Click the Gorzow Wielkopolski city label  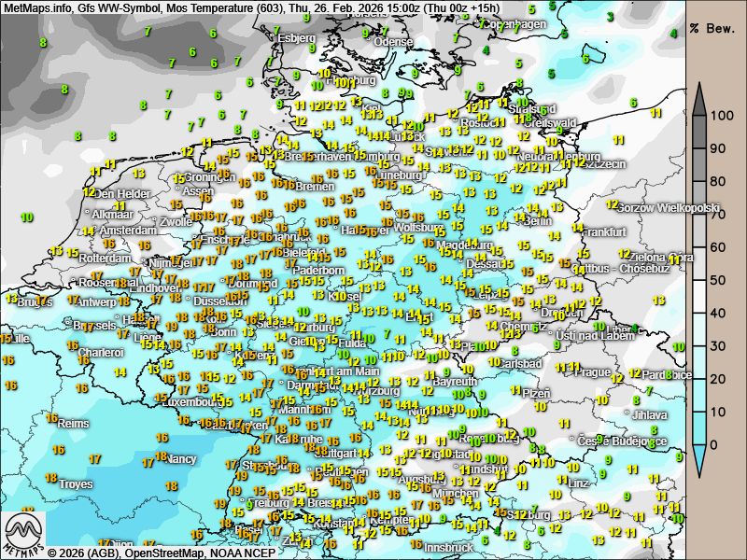(669, 207)
